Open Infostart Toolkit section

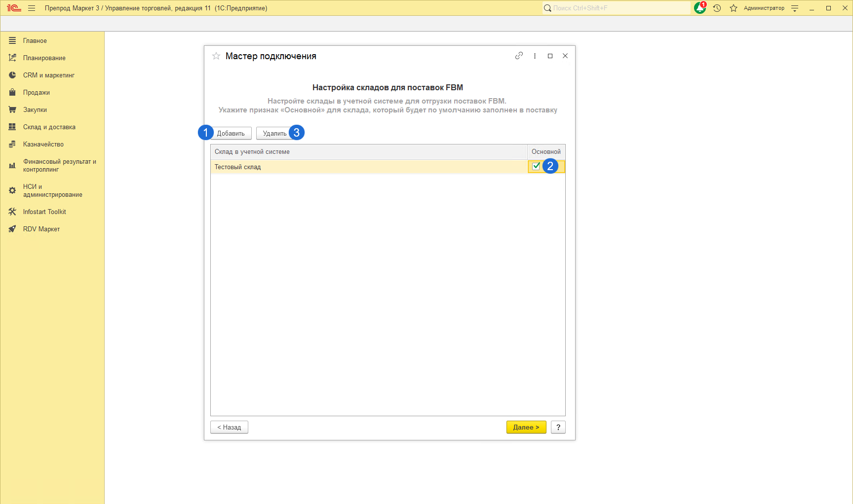pyautogui.click(x=44, y=212)
